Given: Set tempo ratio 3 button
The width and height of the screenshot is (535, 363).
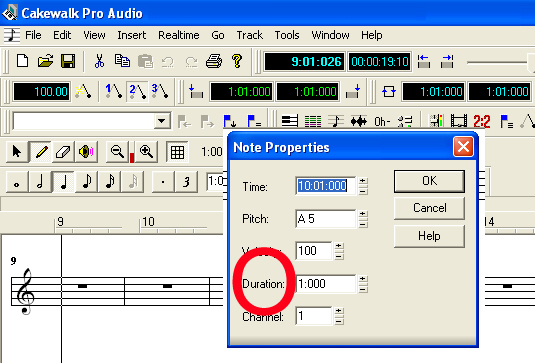Looking at the screenshot, I should point(160,91).
